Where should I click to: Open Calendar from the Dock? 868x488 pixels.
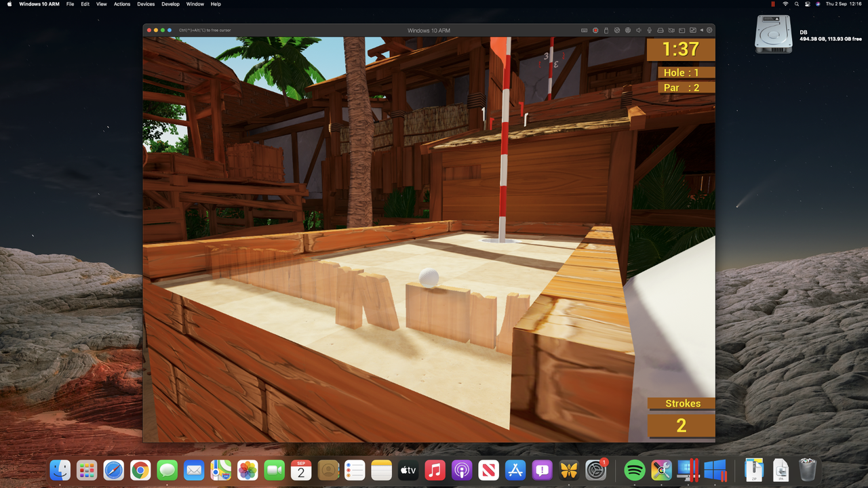point(301,470)
